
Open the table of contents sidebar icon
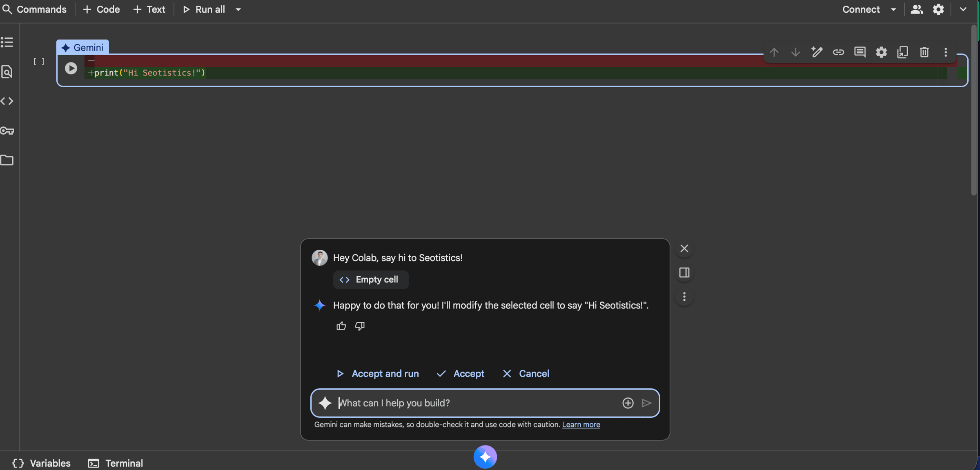click(x=7, y=42)
